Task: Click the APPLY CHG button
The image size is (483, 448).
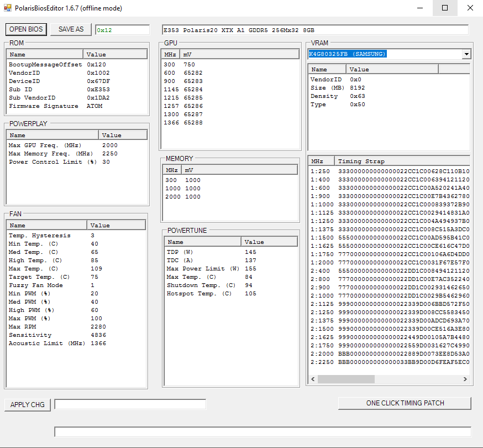Action: [x=28, y=404]
